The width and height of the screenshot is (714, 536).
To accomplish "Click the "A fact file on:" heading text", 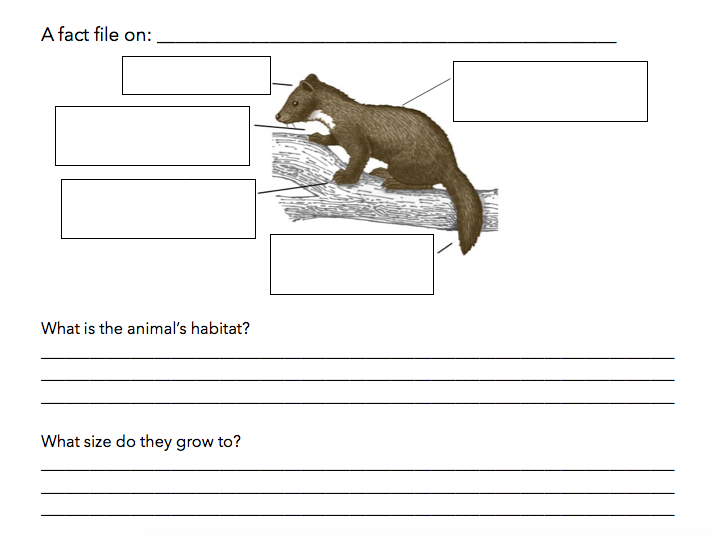I will click(97, 35).
